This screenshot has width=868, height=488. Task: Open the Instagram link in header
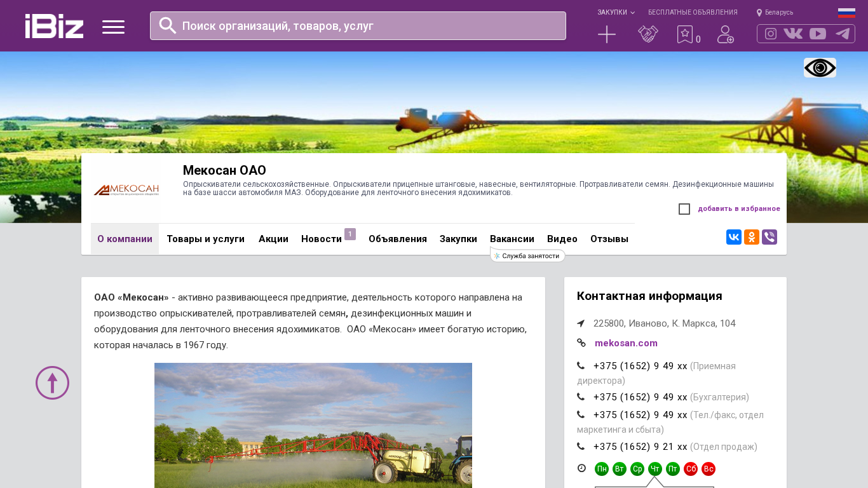771,34
